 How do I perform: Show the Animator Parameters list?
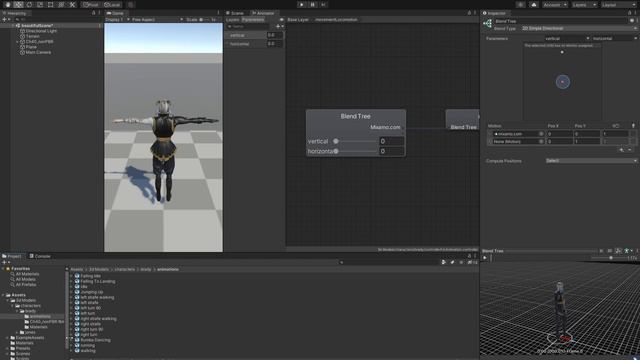click(253, 20)
